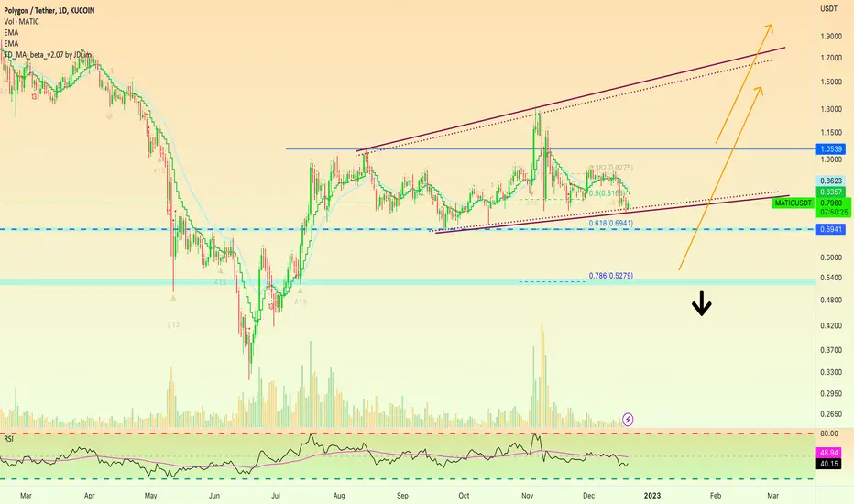Click the 0.8623 light blue price label
The height and width of the screenshot is (504, 854).
[x=830, y=181]
